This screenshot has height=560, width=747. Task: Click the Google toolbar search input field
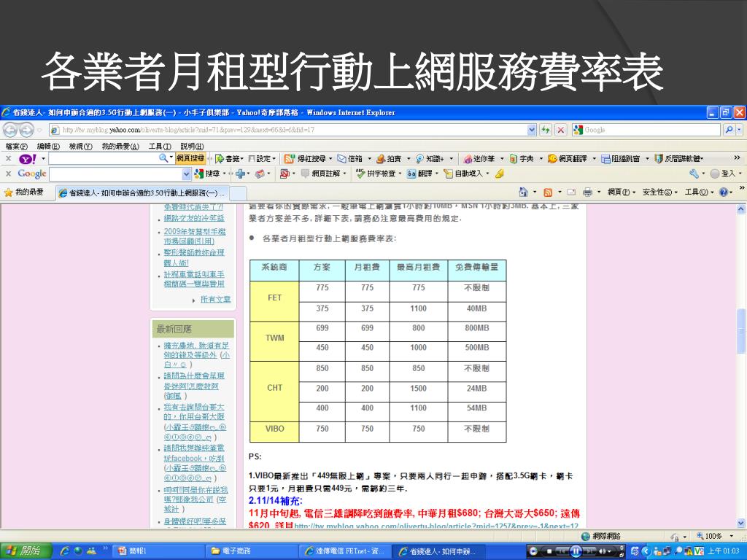click(116, 174)
